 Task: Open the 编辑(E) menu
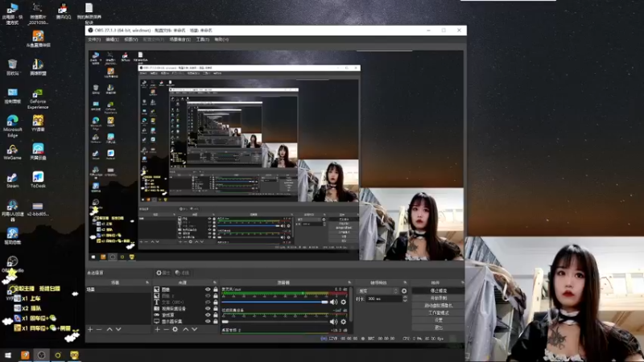112,39
